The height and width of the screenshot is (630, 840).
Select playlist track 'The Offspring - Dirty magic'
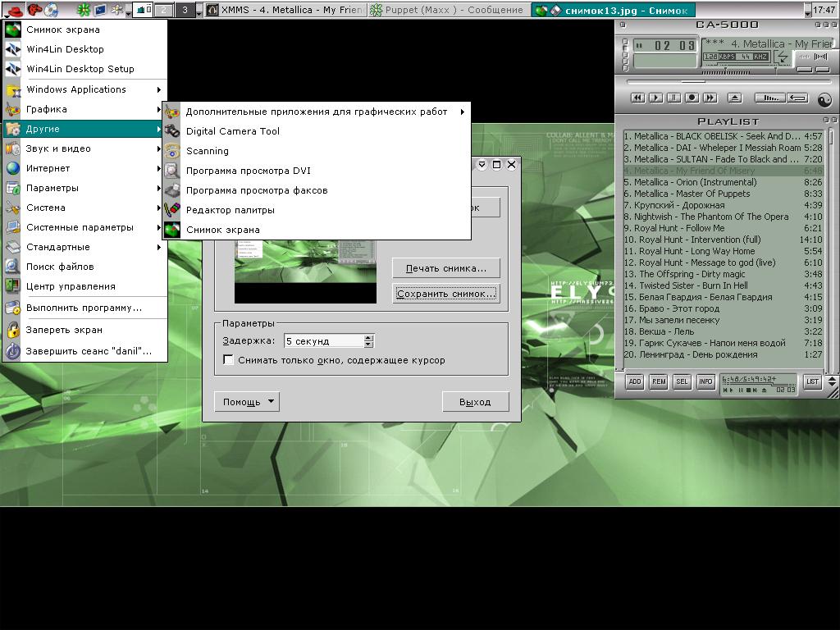723,274
